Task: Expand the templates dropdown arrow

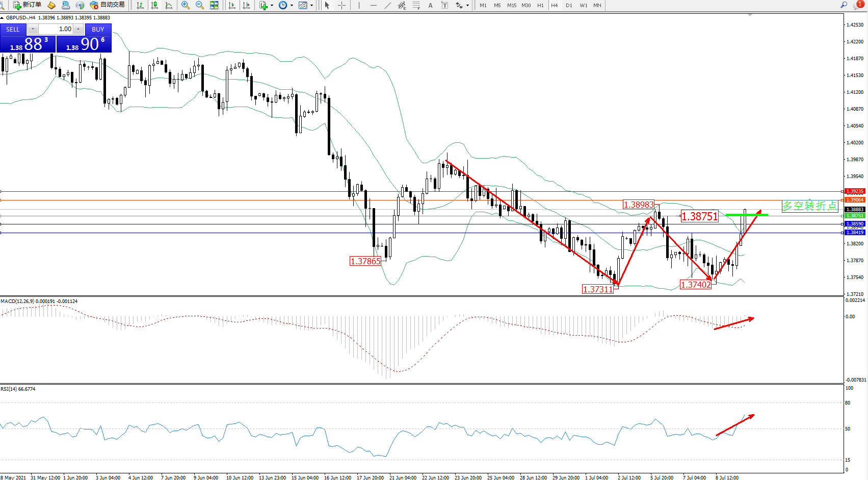Action: (311, 5)
